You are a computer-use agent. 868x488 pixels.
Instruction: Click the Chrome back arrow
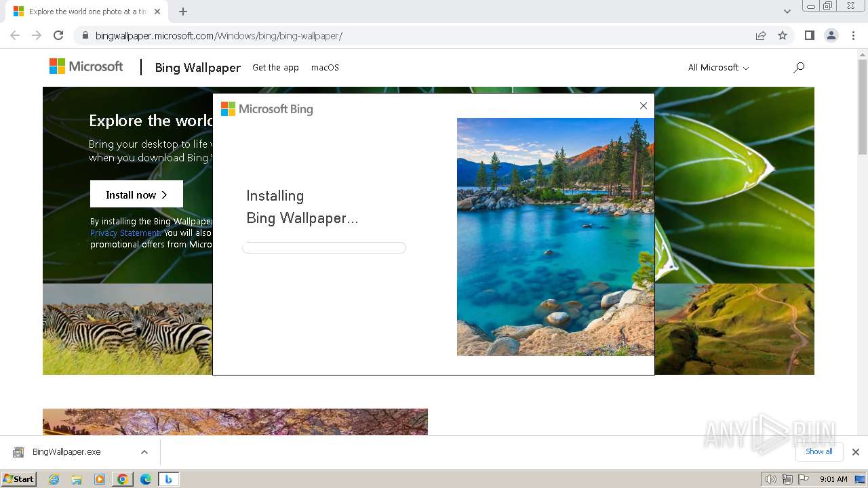click(15, 35)
